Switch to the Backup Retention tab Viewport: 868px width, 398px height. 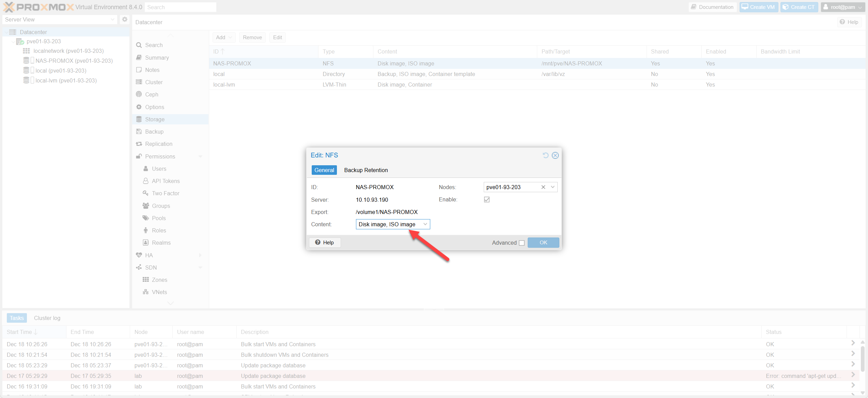pos(366,170)
